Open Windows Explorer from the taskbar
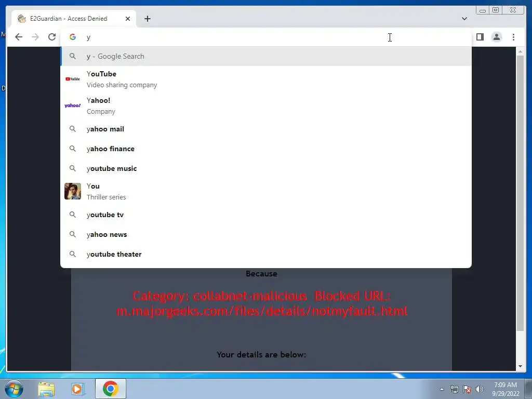532x399 pixels. tap(46, 389)
